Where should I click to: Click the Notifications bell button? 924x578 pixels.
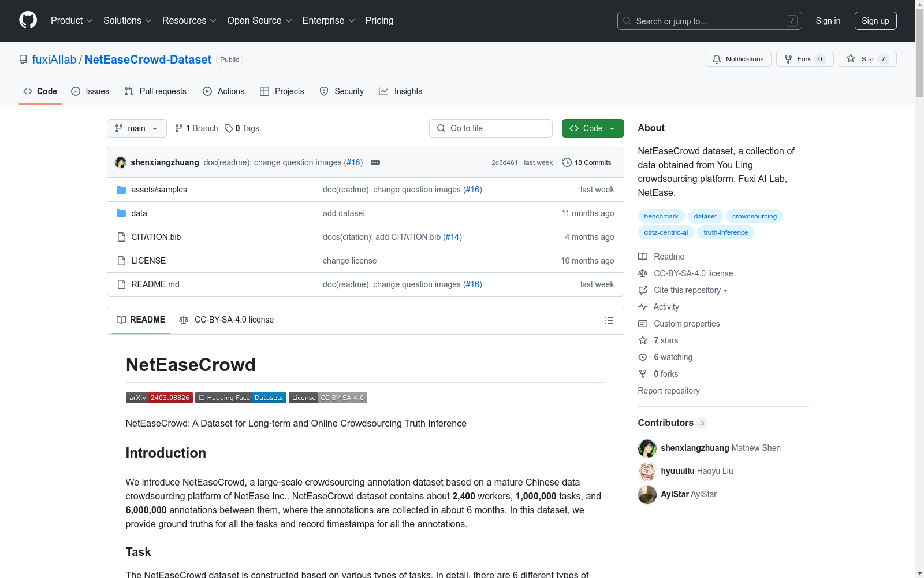[x=737, y=59]
